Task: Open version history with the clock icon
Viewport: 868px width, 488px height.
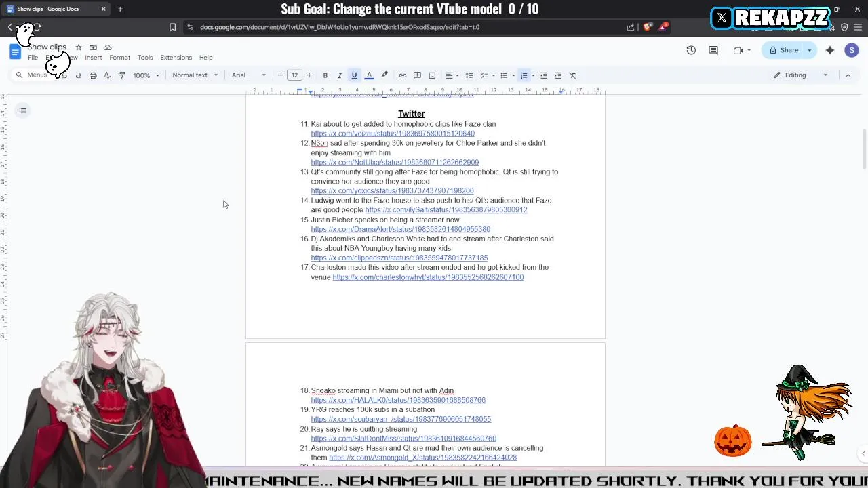Action: pyautogui.click(x=691, y=50)
